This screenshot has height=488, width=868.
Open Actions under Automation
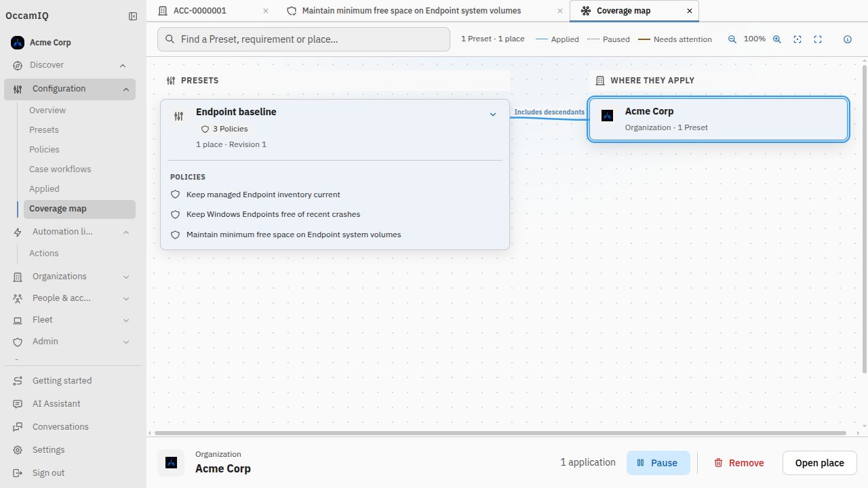coord(44,253)
